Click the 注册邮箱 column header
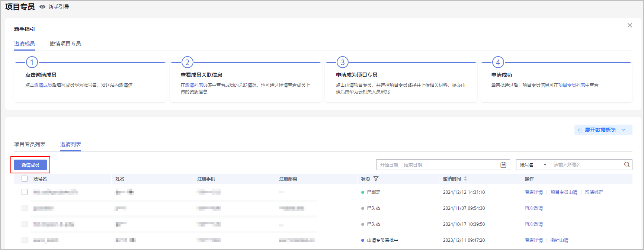This screenshot has width=644, height=250. pos(288,179)
